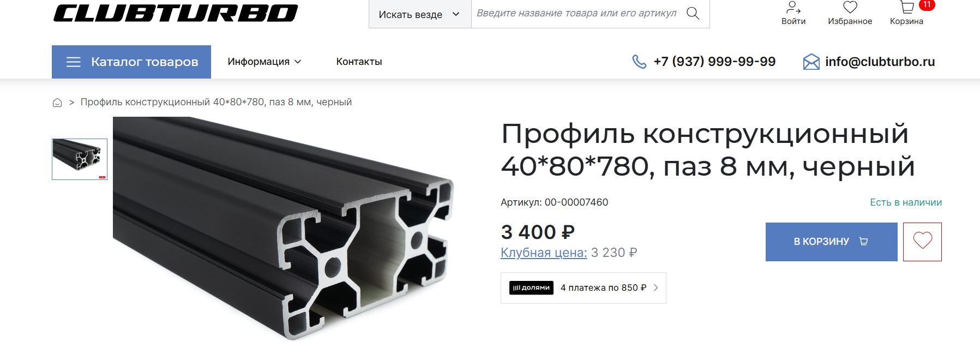The width and height of the screenshot is (980, 360).
Task: Open 'Каталог товаров' catalog menu
Action: tap(131, 62)
